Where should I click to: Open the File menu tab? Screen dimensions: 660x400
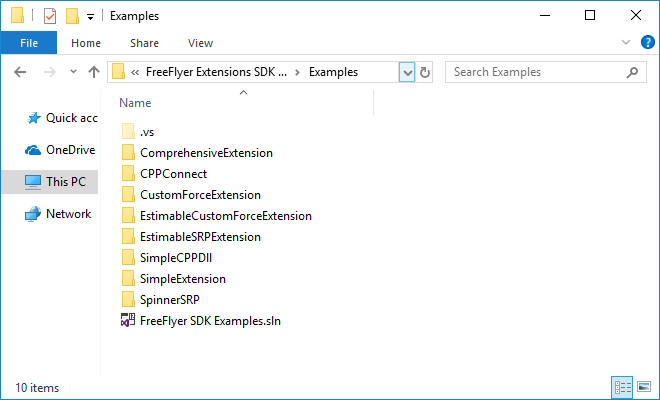coord(29,43)
